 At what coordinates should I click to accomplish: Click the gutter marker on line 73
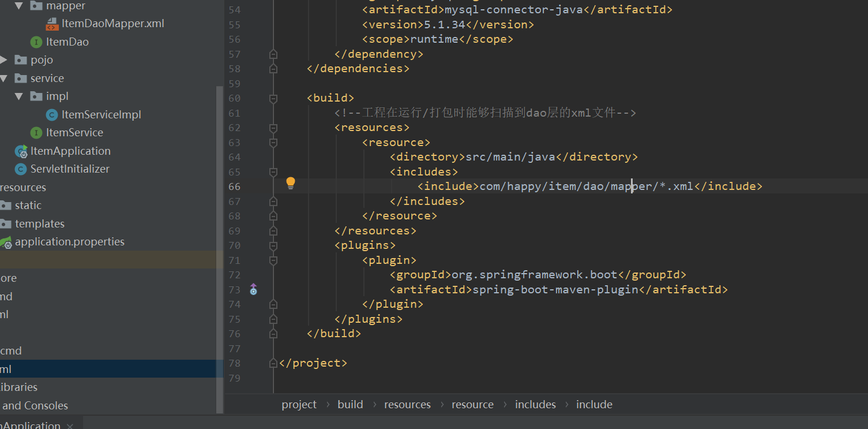253,290
